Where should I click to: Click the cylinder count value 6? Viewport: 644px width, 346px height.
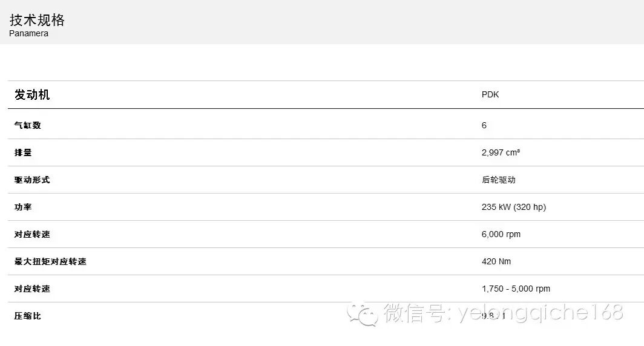(x=484, y=125)
